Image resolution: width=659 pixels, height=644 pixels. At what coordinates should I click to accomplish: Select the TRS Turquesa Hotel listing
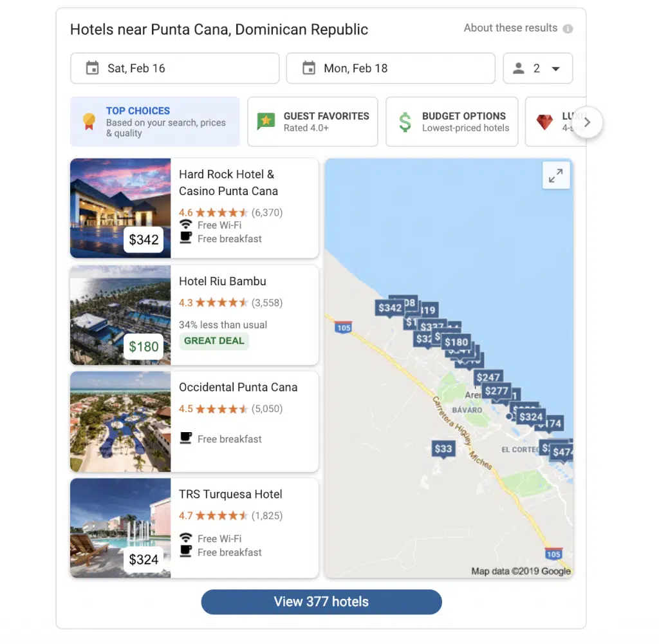pos(230,495)
